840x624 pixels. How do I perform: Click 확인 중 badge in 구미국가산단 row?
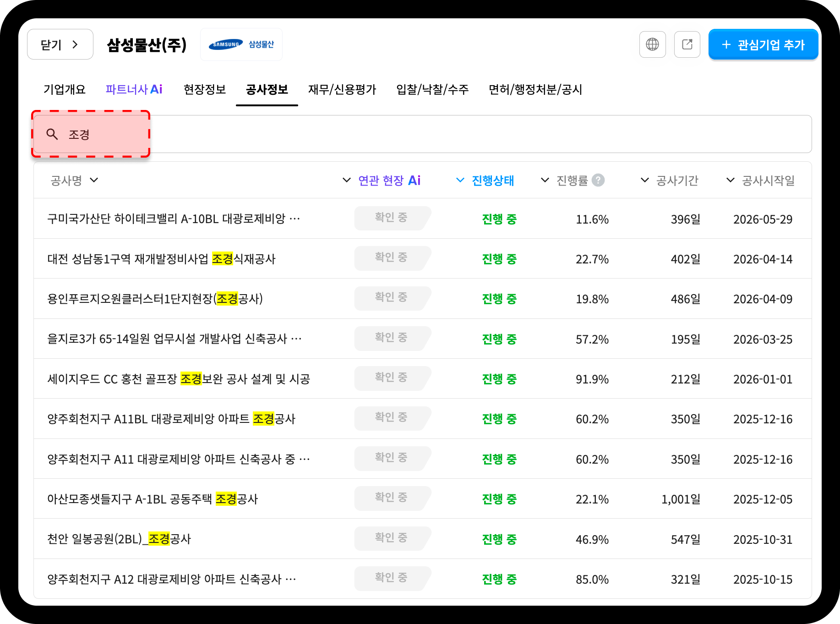(392, 218)
